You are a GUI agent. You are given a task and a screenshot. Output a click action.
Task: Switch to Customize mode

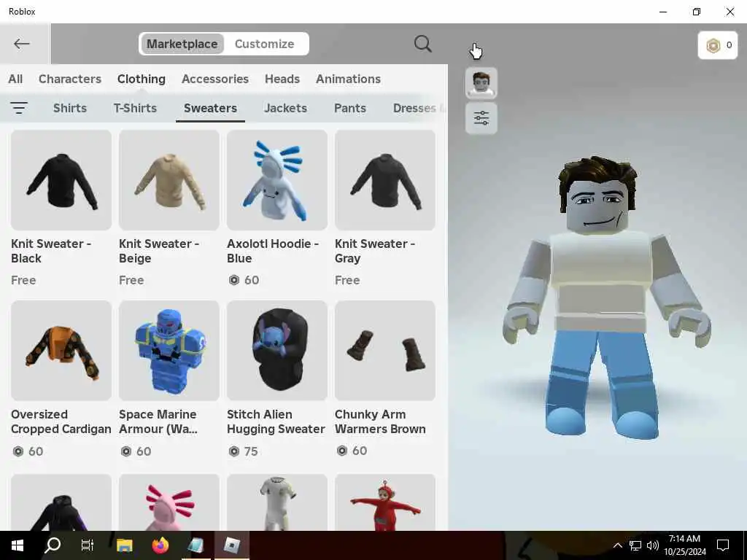(x=264, y=44)
